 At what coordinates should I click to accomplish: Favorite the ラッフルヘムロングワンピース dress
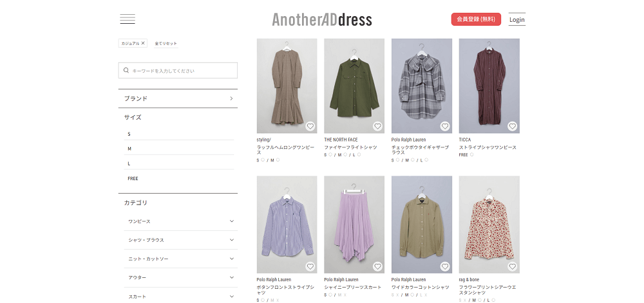coord(310,126)
